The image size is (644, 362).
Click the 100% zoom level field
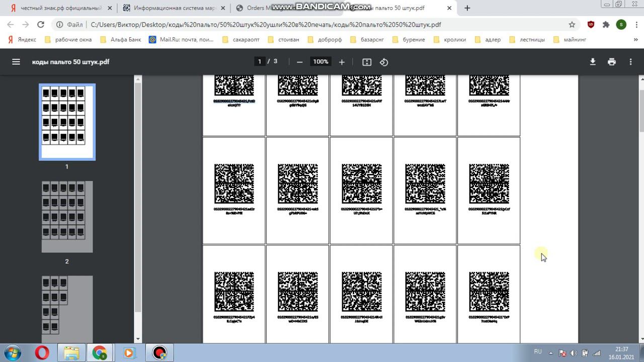[320, 62]
